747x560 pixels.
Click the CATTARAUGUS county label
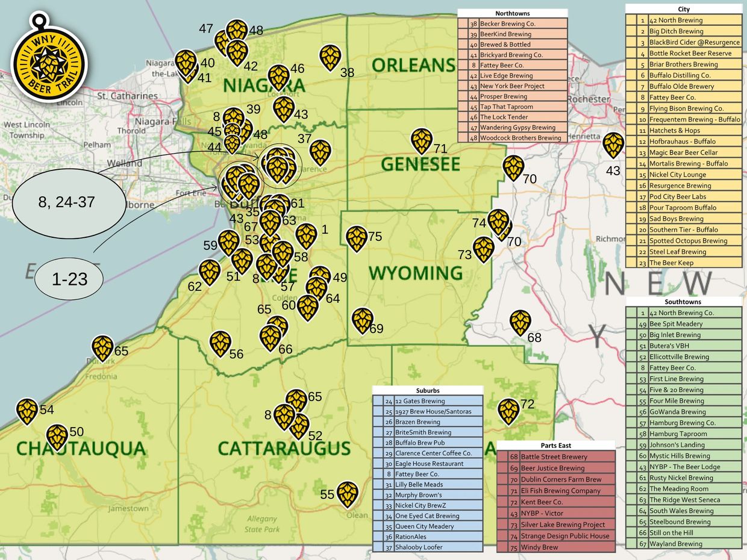tap(284, 449)
